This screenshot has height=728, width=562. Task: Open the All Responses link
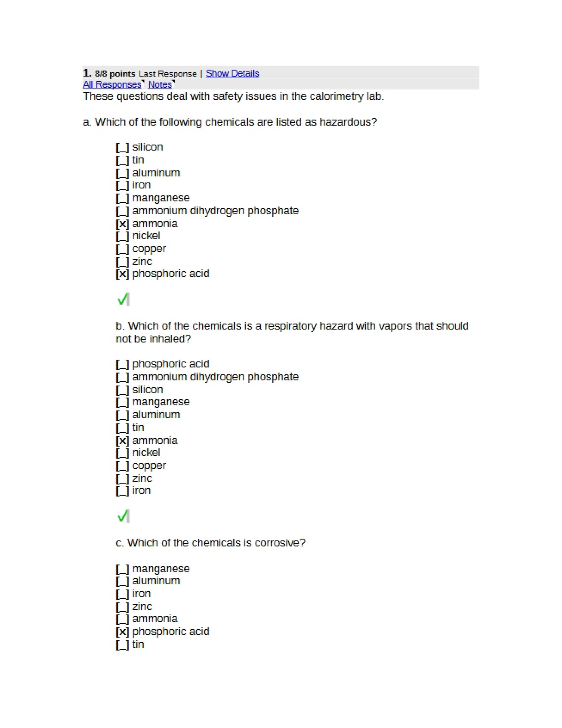click(112, 84)
